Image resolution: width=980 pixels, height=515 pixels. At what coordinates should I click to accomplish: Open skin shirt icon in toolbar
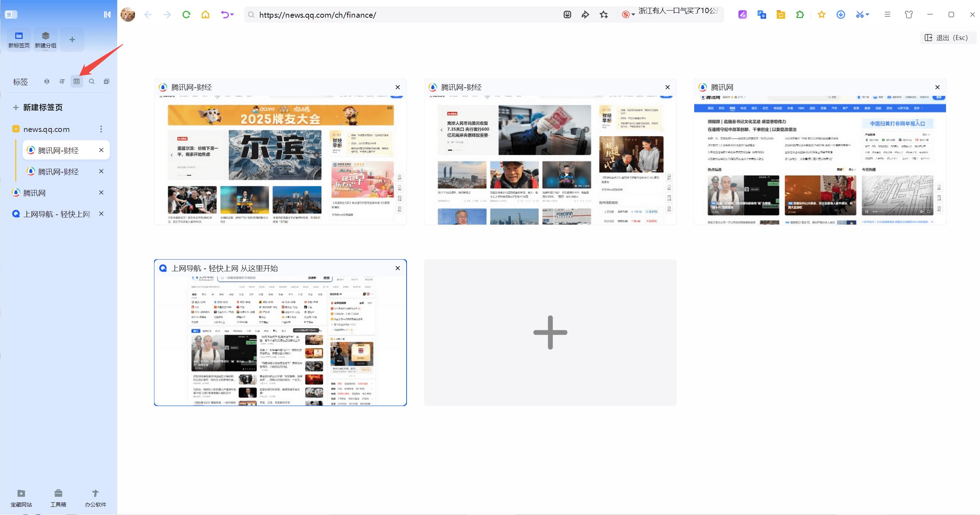908,15
